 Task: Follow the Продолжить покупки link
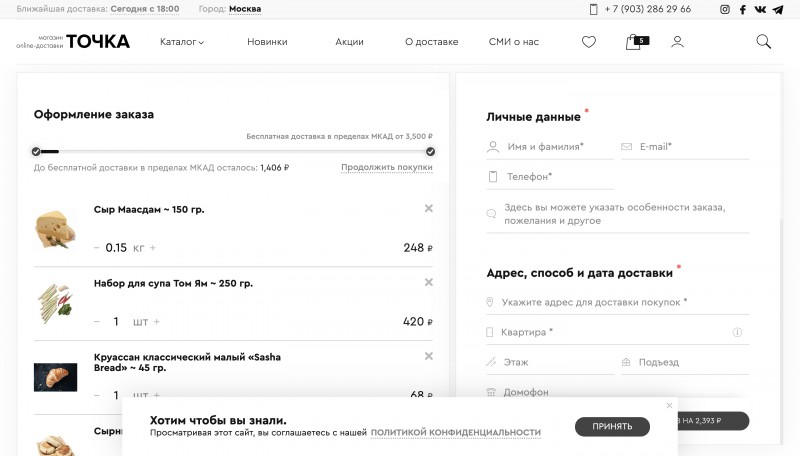pyautogui.click(x=387, y=168)
